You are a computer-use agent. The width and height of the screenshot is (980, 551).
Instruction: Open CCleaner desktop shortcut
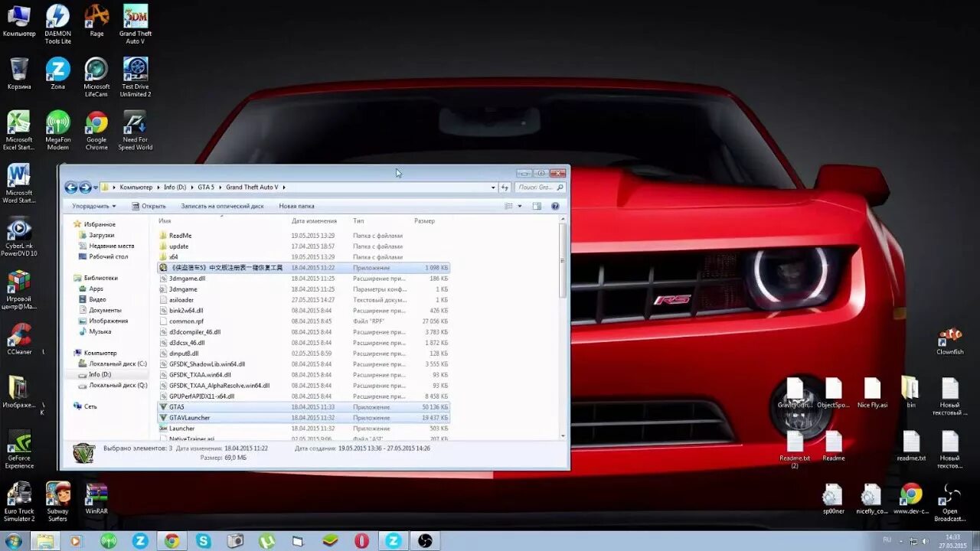pyautogui.click(x=19, y=340)
